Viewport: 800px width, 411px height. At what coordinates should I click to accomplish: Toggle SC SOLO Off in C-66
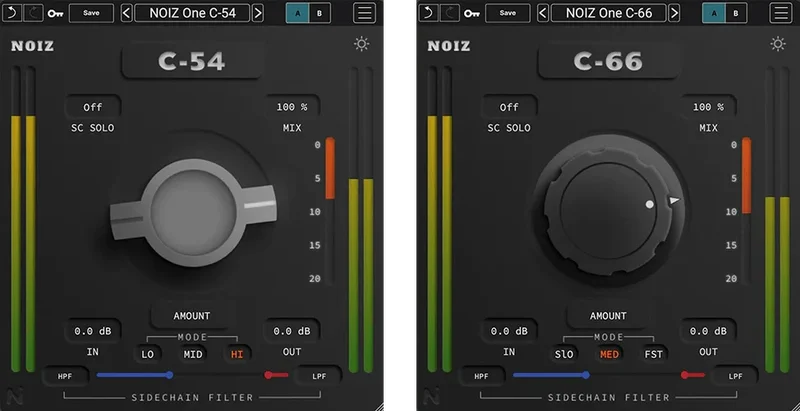pos(509,107)
